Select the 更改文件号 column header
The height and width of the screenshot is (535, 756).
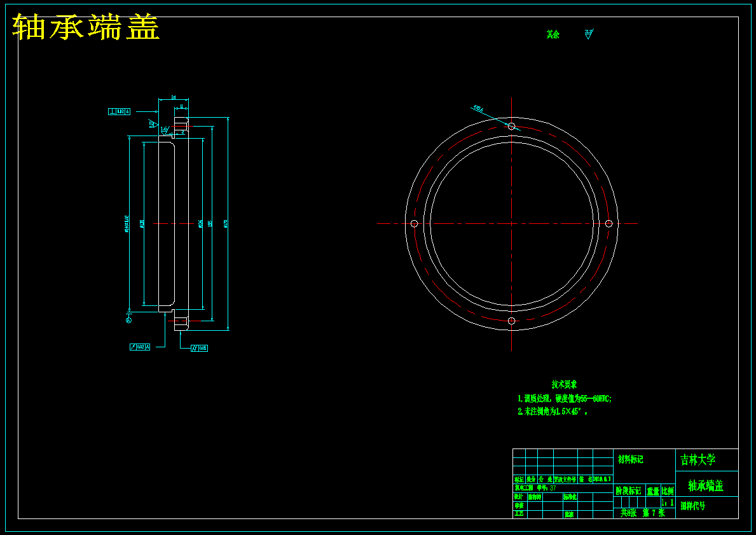pos(565,480)
